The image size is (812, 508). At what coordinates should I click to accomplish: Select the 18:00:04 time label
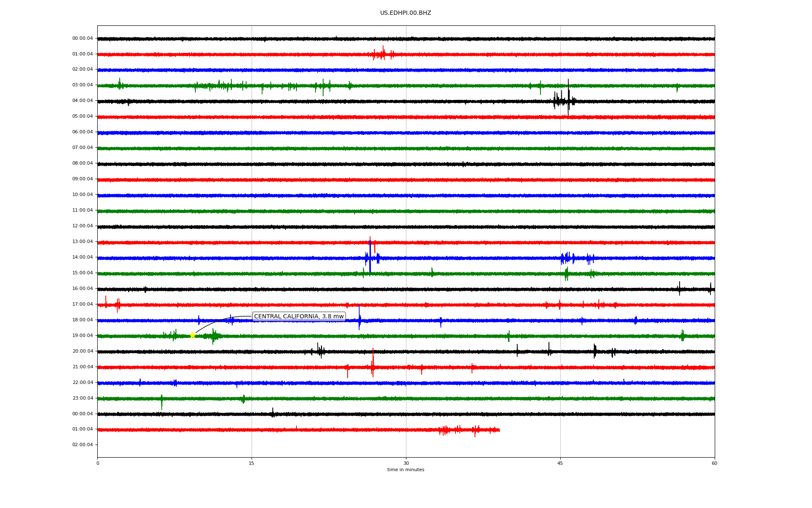[82, 320]
